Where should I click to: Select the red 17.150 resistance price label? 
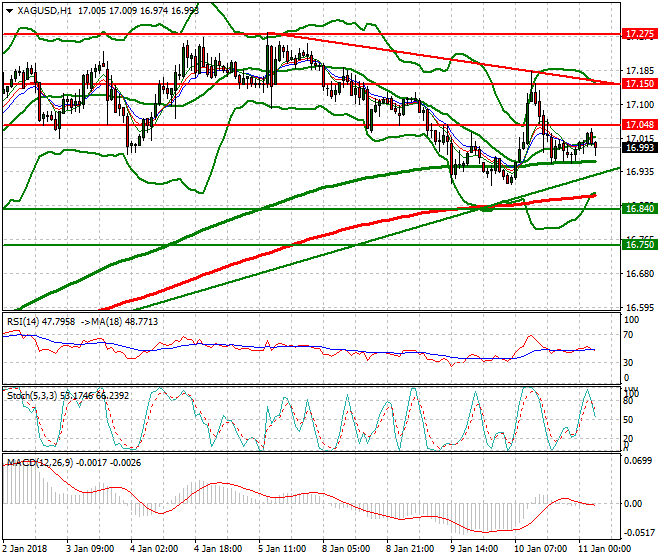click(x=638, y=84)
